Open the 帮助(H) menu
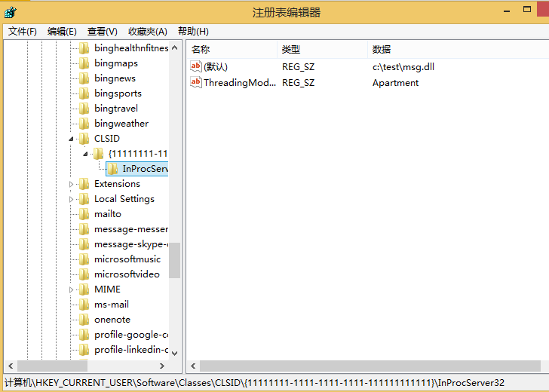 (193, 32)
